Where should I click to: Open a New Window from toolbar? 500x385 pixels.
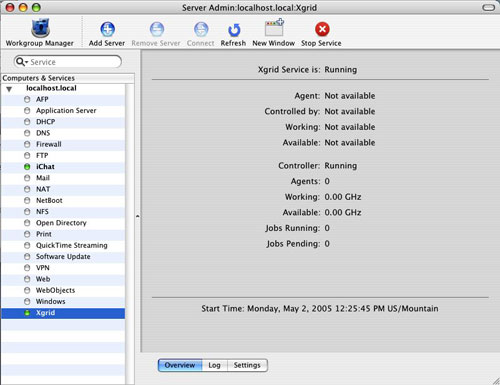[x=274, y=33]
